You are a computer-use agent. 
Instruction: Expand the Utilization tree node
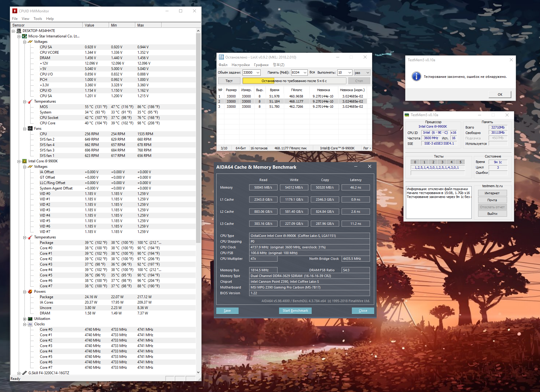(x=25, y=319)
